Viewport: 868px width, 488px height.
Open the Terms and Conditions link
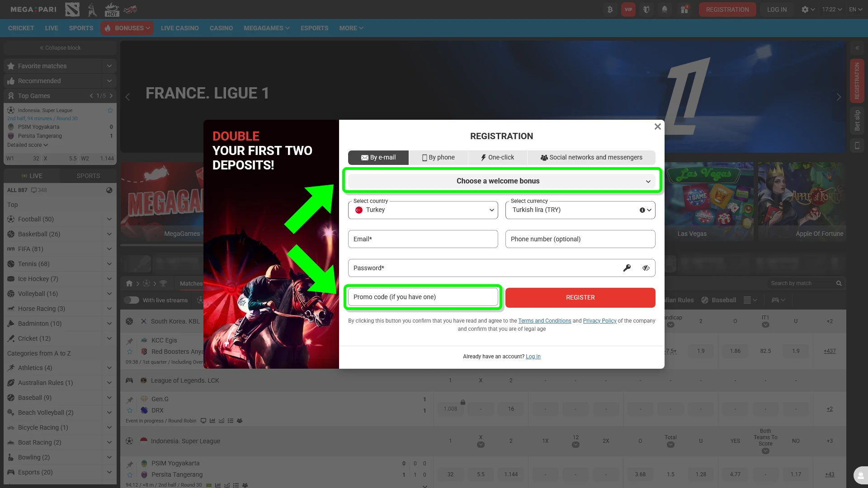545,321
